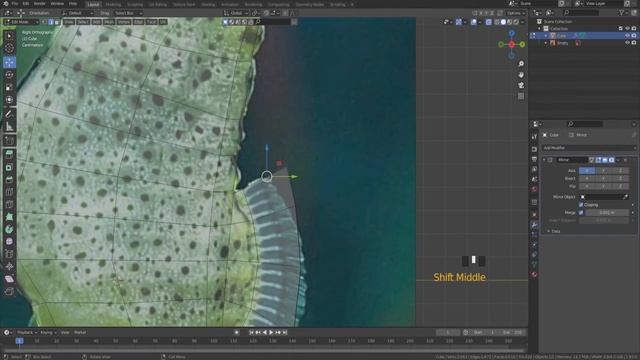Open the Render menu
The height and width of the screenshot is (360, 640).
point(40,4)
